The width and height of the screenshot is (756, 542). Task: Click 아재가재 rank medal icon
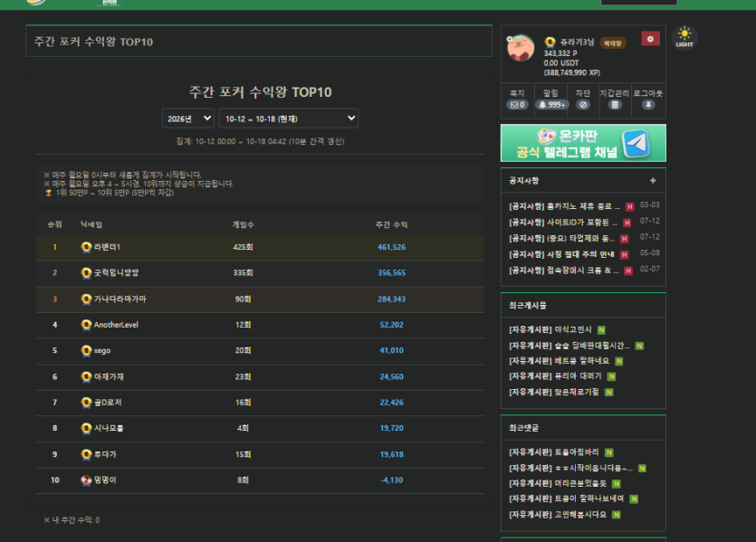[x=86, y=376]
